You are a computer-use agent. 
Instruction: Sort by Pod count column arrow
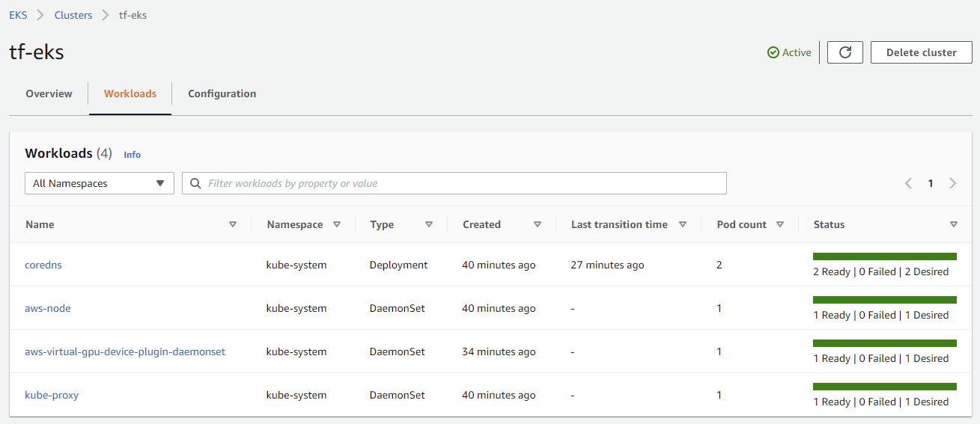(780, 224)
